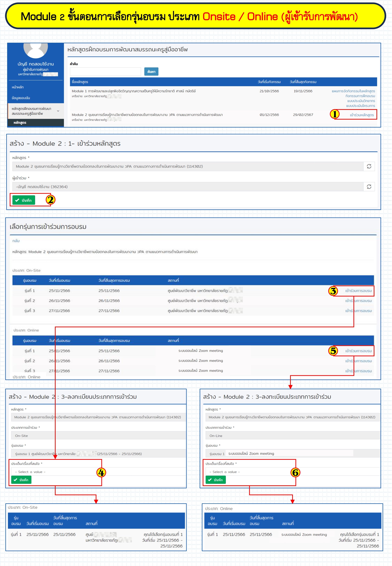Image resolution: width=392 pixels, height=566 pixels.
Task: Join Online รุ่นที่ 2 via เข้าร่วมการอบรม
Action: (358, 361)
